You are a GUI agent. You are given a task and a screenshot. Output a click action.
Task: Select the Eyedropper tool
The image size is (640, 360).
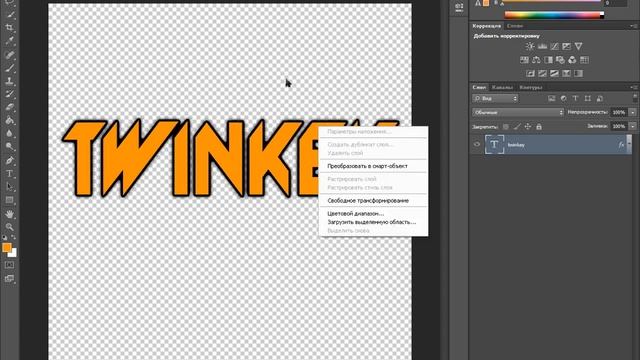coord(9,41)
